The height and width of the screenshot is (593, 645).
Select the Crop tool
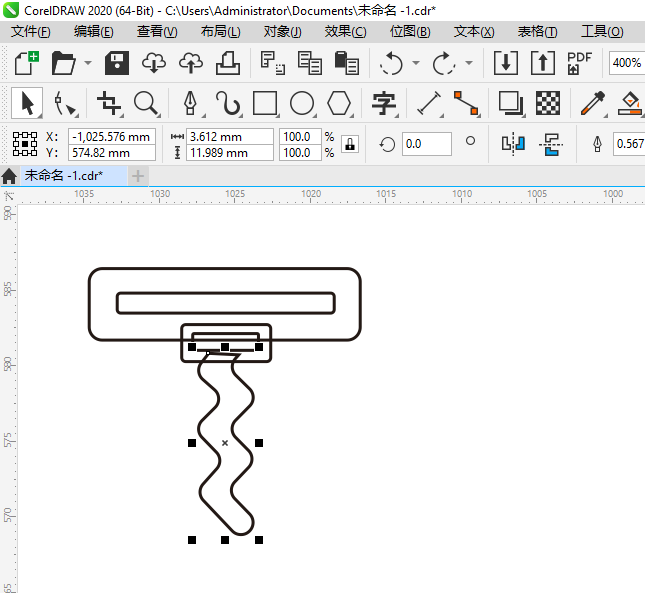(x=109, y=103)
